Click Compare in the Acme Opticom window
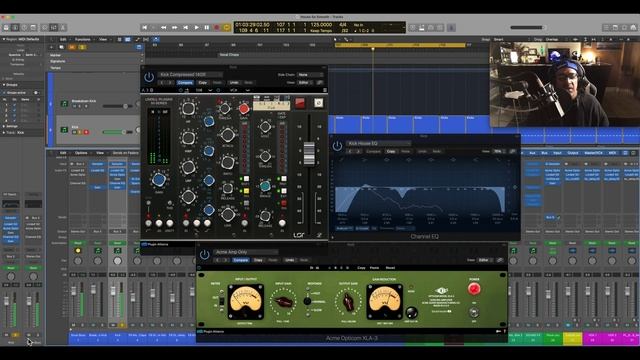 240,260
